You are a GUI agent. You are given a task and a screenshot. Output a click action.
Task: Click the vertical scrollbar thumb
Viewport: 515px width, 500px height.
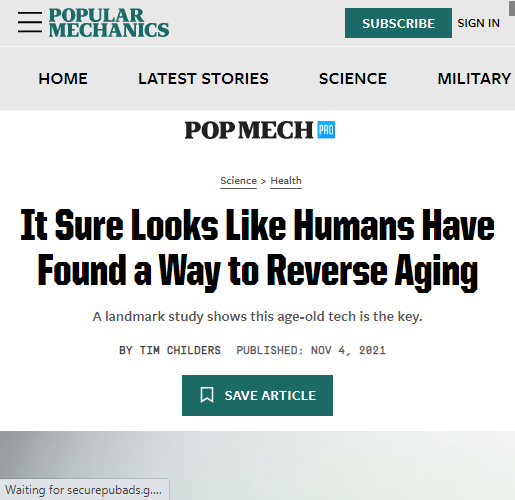point(512,8)
